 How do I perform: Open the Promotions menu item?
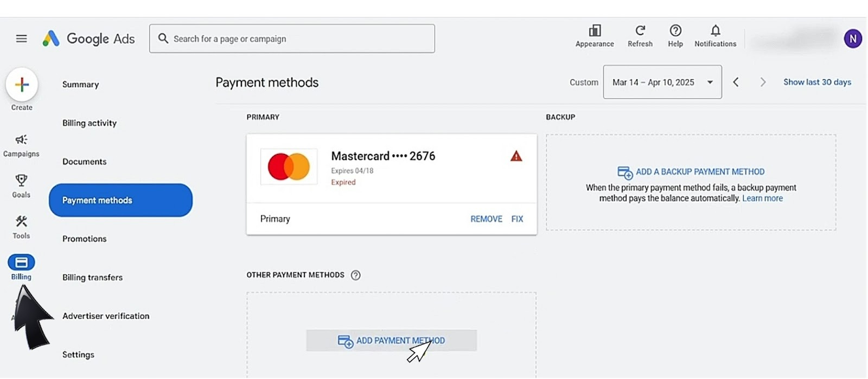click(x=85, y=239)
